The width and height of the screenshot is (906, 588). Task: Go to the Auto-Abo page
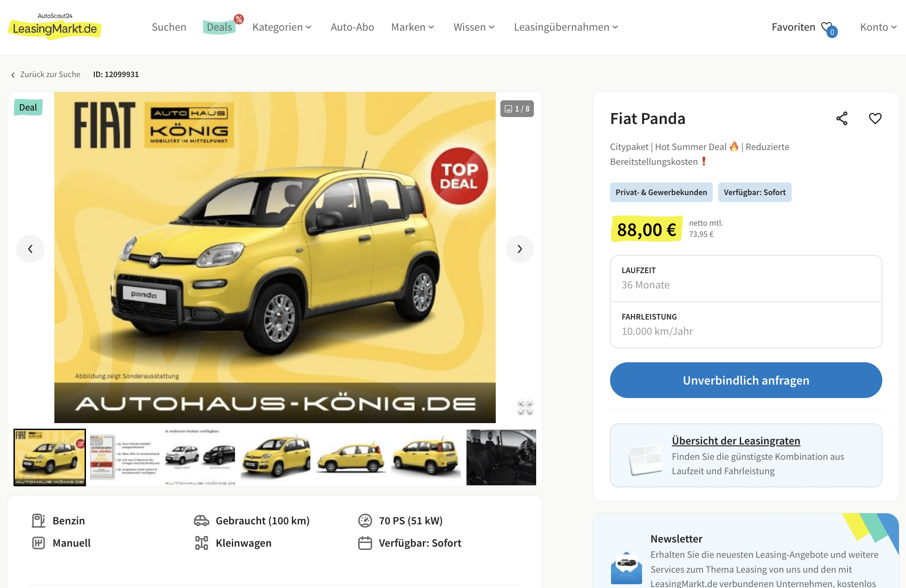click(x=352, y=27)
